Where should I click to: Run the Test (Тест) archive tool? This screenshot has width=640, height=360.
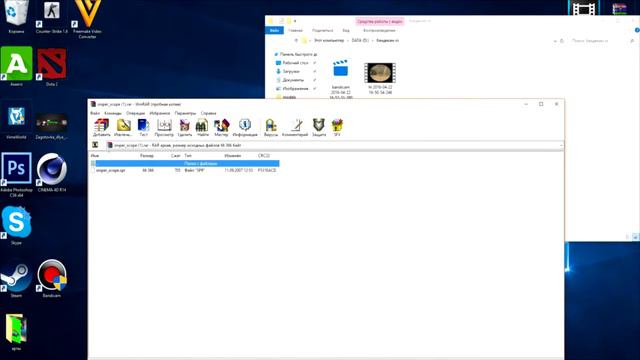click(x=143, y=127)
